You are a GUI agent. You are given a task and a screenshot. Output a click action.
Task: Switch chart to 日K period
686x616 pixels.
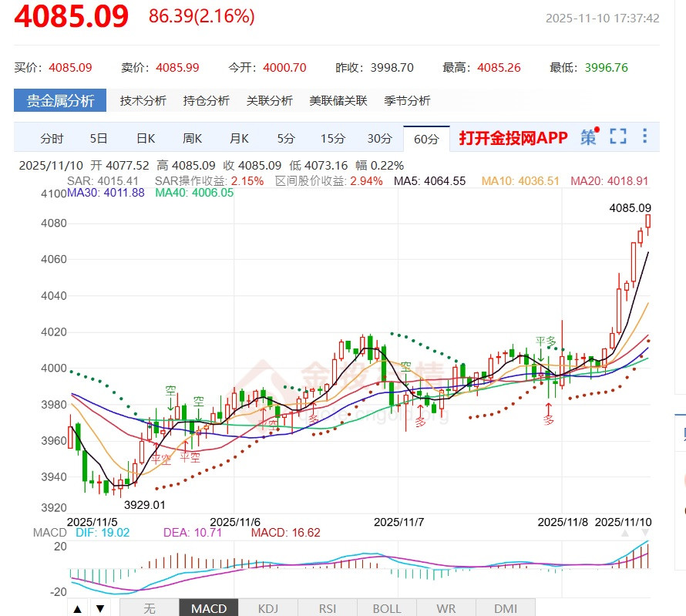point(146,139)
